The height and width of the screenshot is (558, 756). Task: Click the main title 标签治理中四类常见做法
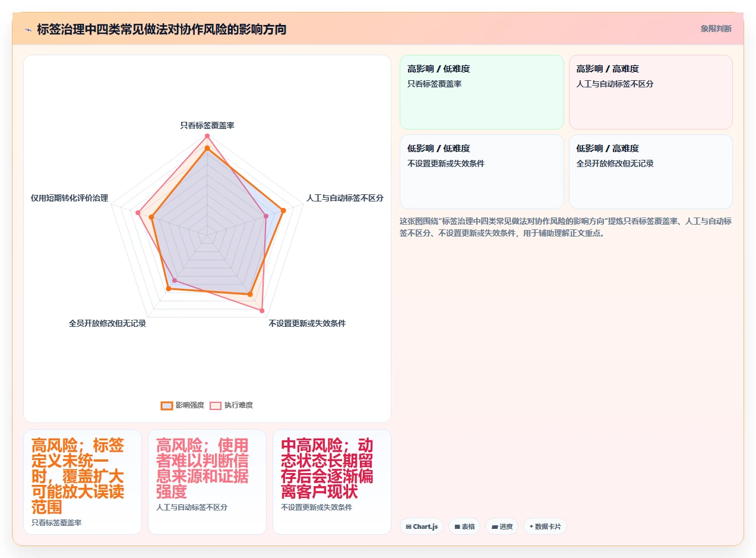(162, 29)
